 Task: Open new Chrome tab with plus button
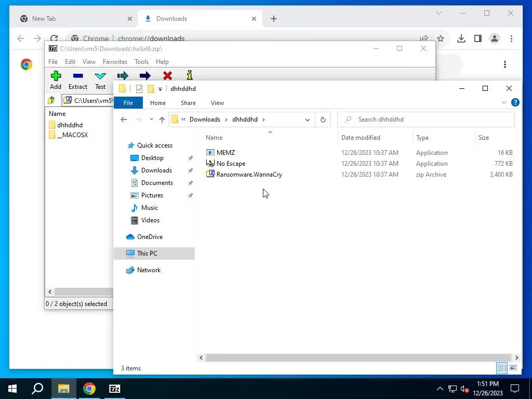tap(274, 19)
